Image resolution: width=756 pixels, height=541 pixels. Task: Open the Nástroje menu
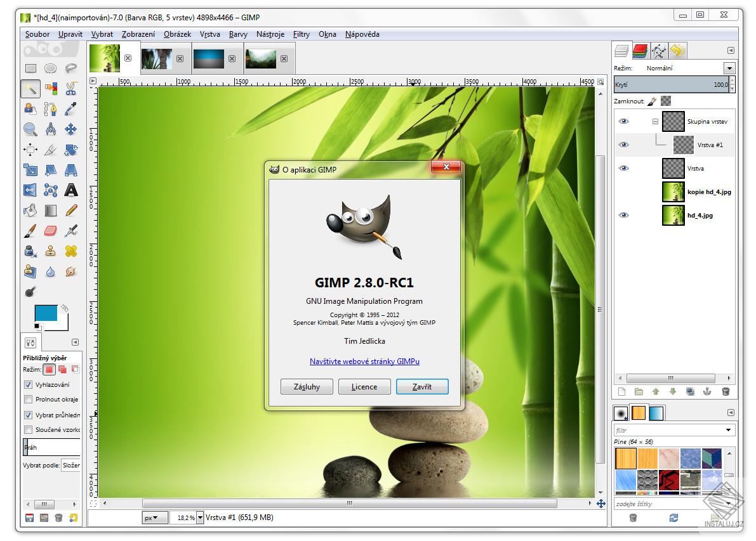click(270, 34)
